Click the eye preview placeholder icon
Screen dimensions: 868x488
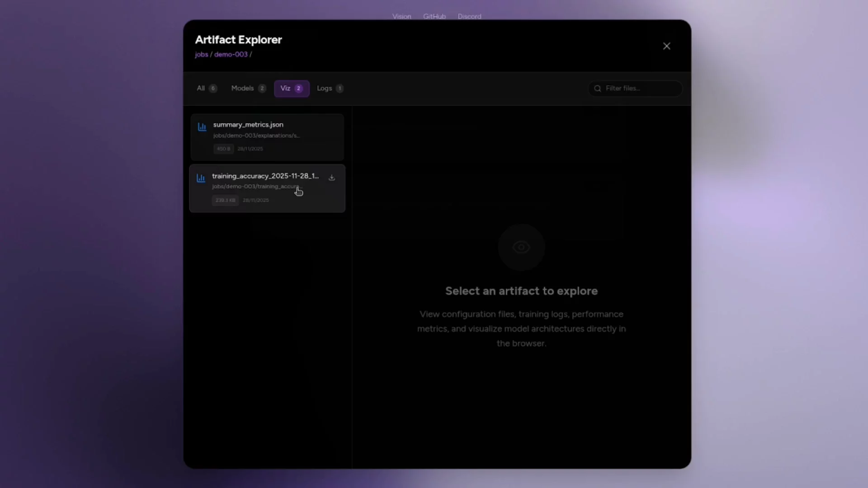pos(521,247)
